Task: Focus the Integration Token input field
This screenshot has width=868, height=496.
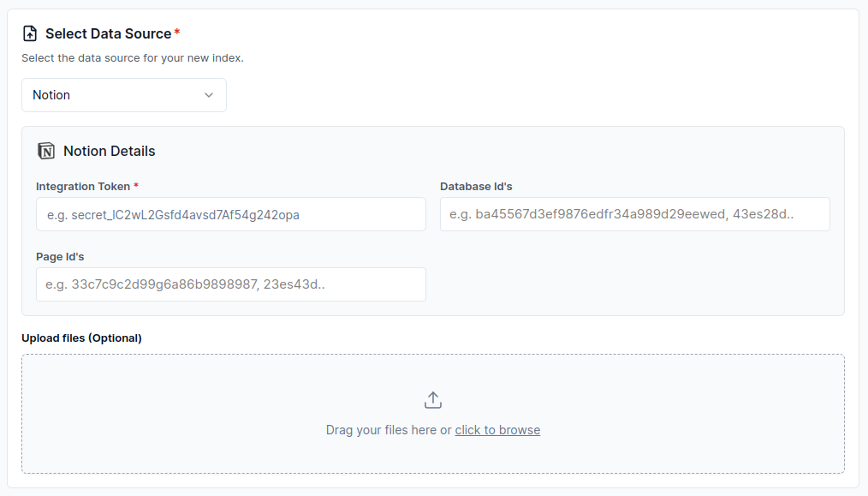Action: click(231, 214)
